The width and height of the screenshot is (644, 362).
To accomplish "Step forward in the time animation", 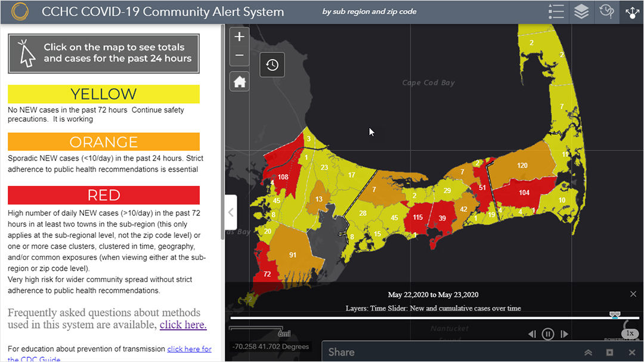I will pos(564,334).
